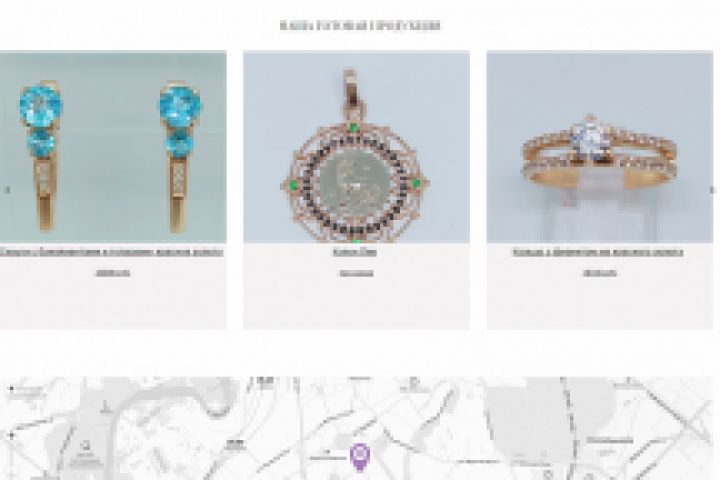Open the pendant product title link
720x480 pixels.
355,252
